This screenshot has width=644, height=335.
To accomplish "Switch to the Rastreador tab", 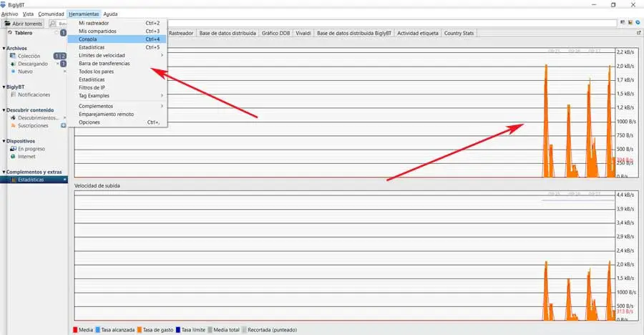I will pos(181,34).
